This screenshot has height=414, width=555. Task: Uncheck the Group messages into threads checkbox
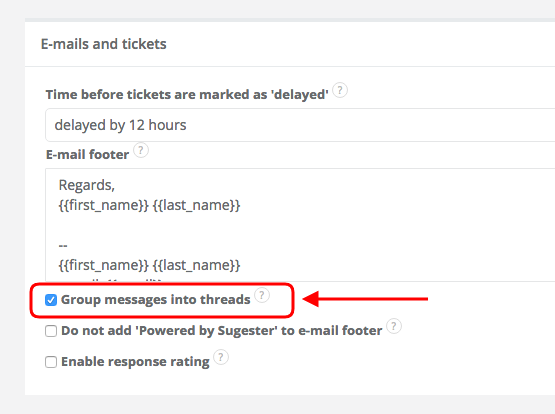click(x=51, y=300)
